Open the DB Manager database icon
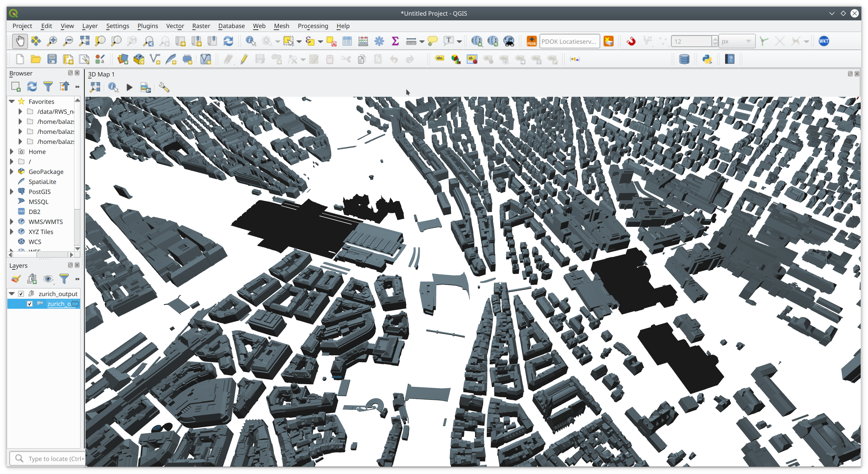This screenshot has height=474, width=868. pyautogui.click(x=684, y=59)
